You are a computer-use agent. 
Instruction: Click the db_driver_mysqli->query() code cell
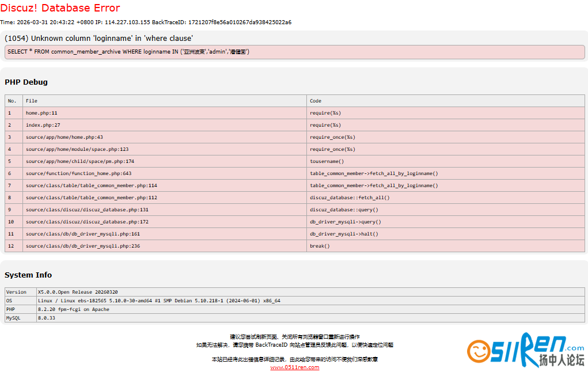click(446, 222)
